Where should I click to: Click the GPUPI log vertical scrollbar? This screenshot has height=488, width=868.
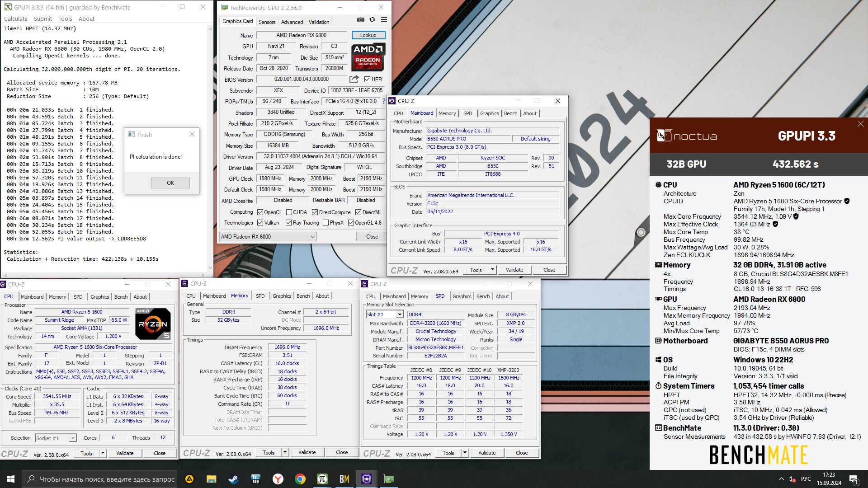click(210, 149)
